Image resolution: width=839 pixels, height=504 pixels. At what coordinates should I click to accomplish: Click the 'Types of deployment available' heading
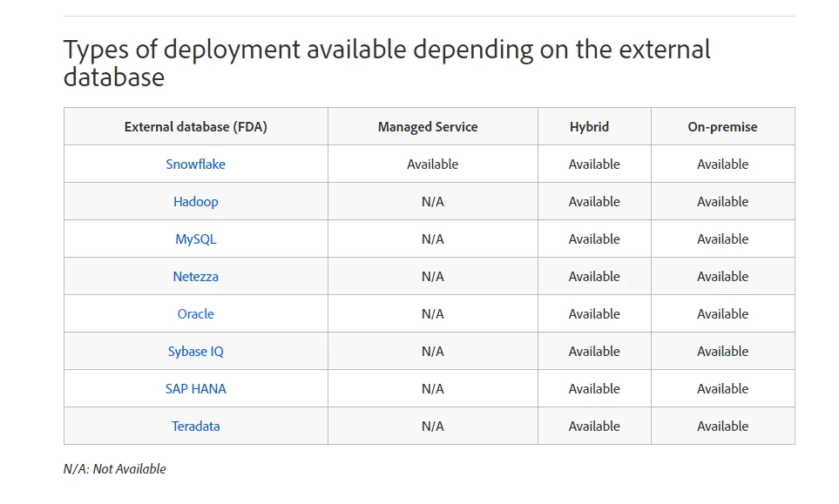coord(387,63)
